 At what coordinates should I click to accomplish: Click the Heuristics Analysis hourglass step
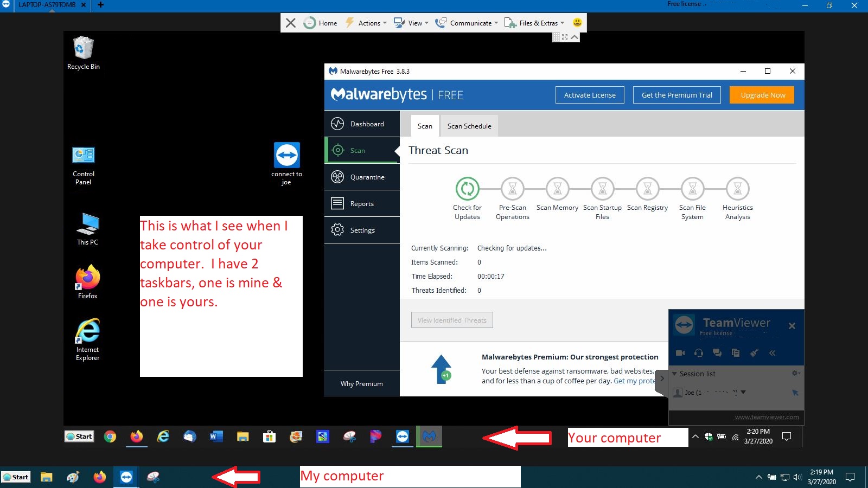[737, 189]
